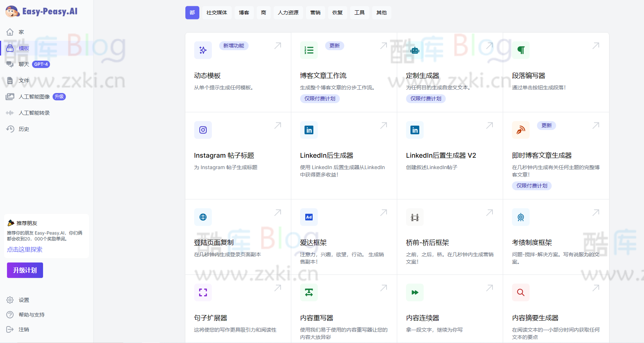
Task: Switch to the 工具 category tab
Action: [x=359, y=12]
